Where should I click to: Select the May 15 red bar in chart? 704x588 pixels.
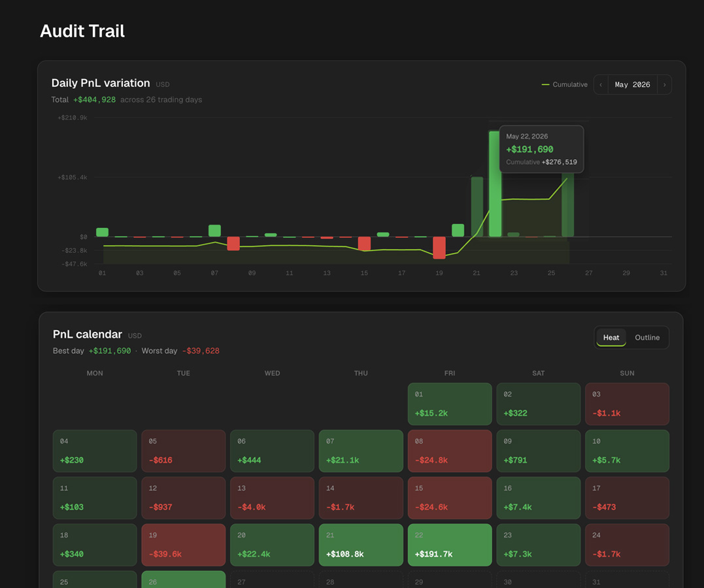(364, 243)
